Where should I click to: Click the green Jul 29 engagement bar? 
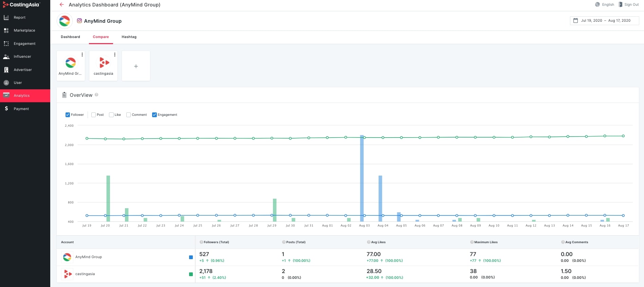click(275, 210)
